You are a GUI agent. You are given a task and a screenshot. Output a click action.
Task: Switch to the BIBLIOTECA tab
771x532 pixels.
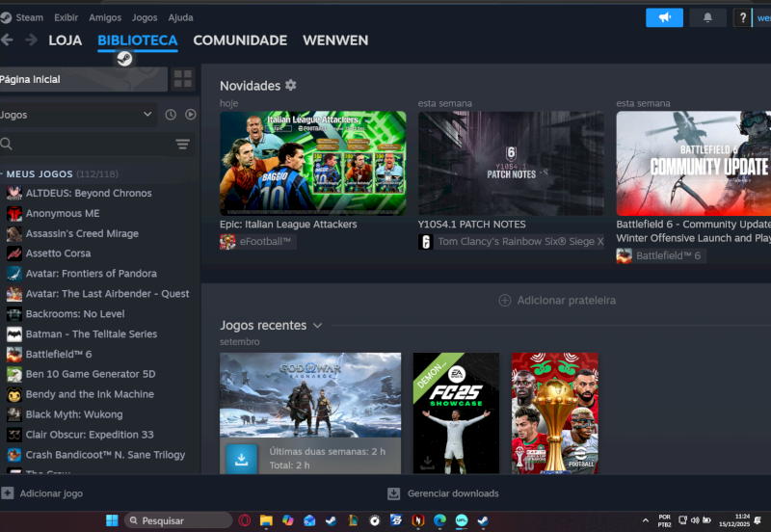click(x=138, y=40)
